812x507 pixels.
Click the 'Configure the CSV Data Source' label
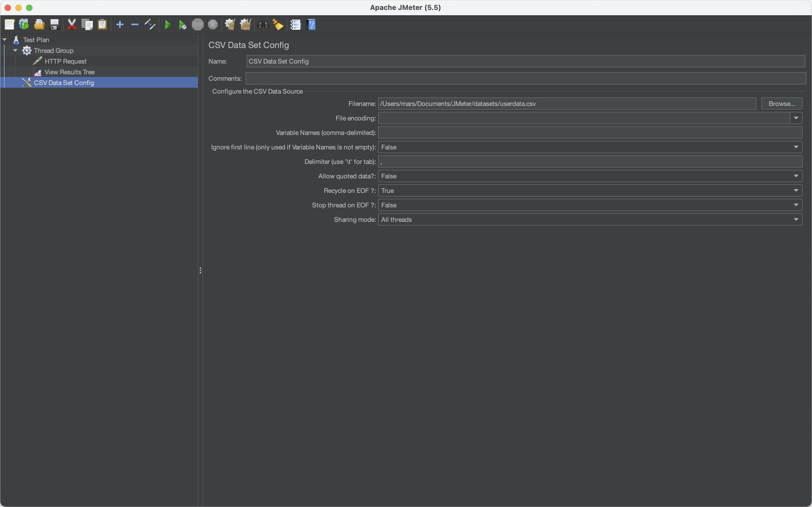[258, 91]
